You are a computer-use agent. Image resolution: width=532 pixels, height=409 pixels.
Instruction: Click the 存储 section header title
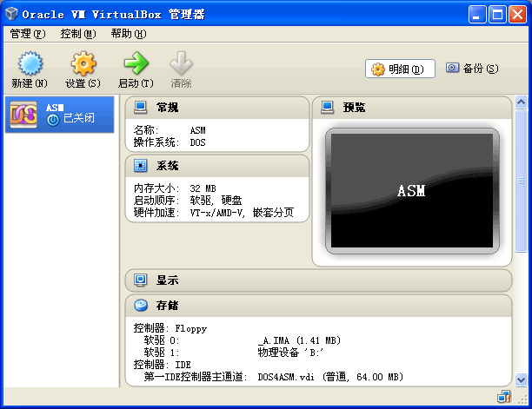(167, 306)
